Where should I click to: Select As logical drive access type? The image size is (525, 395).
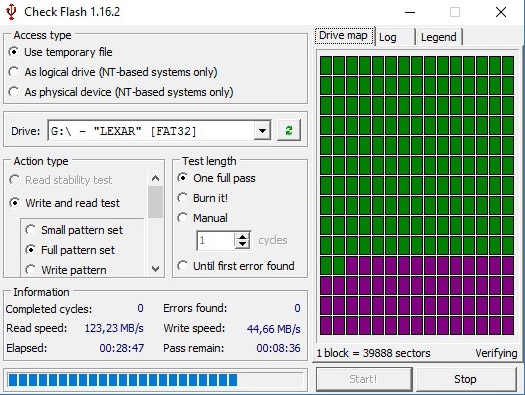[113, 72]
